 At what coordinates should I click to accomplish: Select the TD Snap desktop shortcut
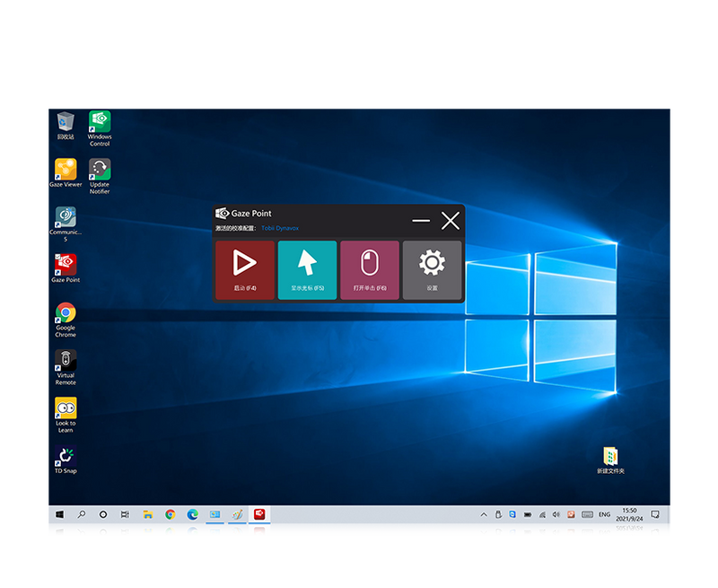66,460
